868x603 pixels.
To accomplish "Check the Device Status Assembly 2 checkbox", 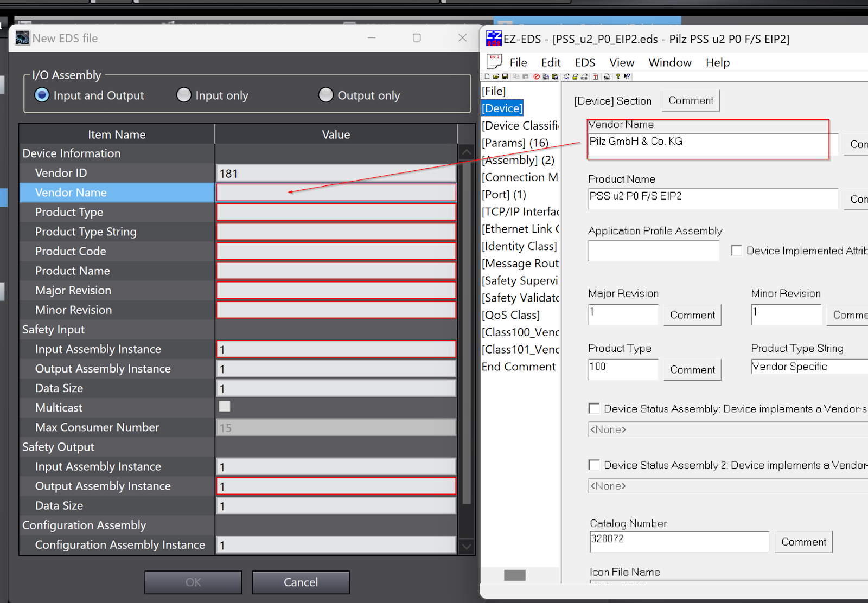I will (x=594, y=465).
